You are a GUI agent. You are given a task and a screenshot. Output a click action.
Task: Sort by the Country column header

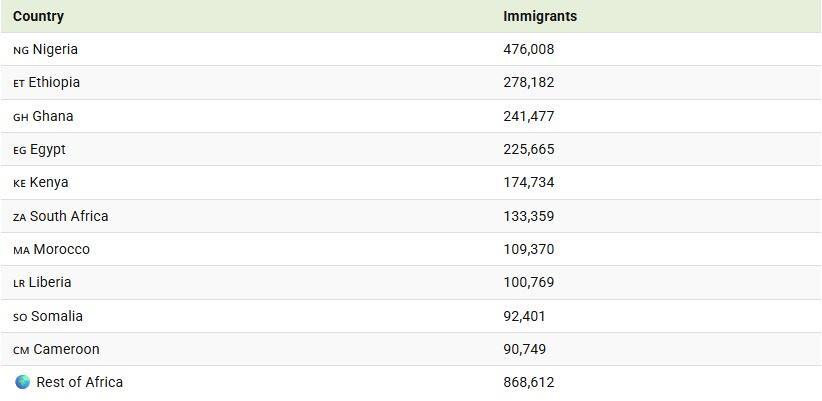click(38, 16)
